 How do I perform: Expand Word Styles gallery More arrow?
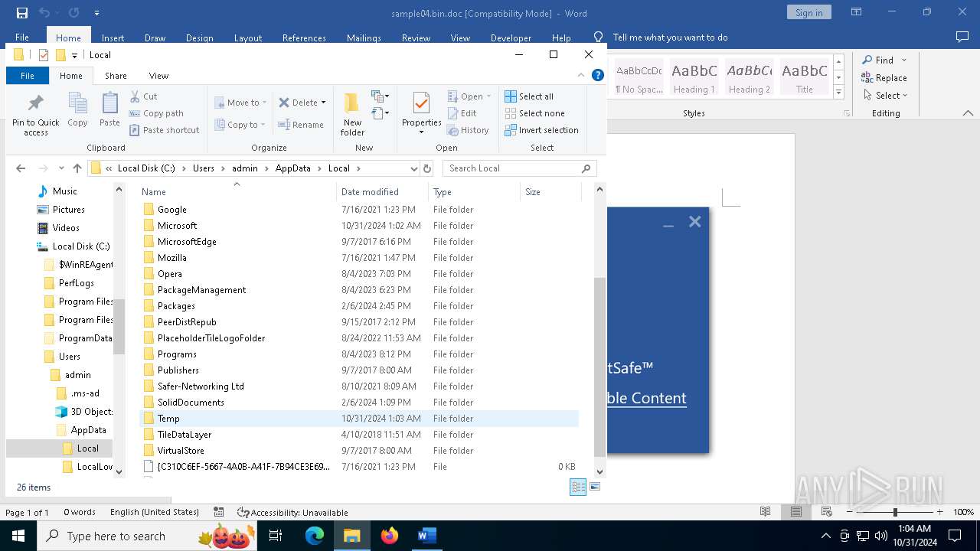coord(838,92)
